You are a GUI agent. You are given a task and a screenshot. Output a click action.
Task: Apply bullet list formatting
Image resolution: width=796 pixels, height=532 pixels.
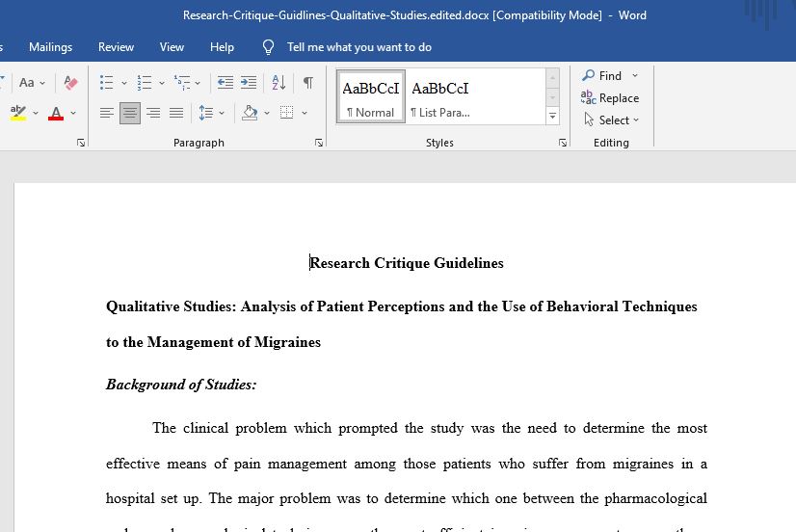coord(107,82)
